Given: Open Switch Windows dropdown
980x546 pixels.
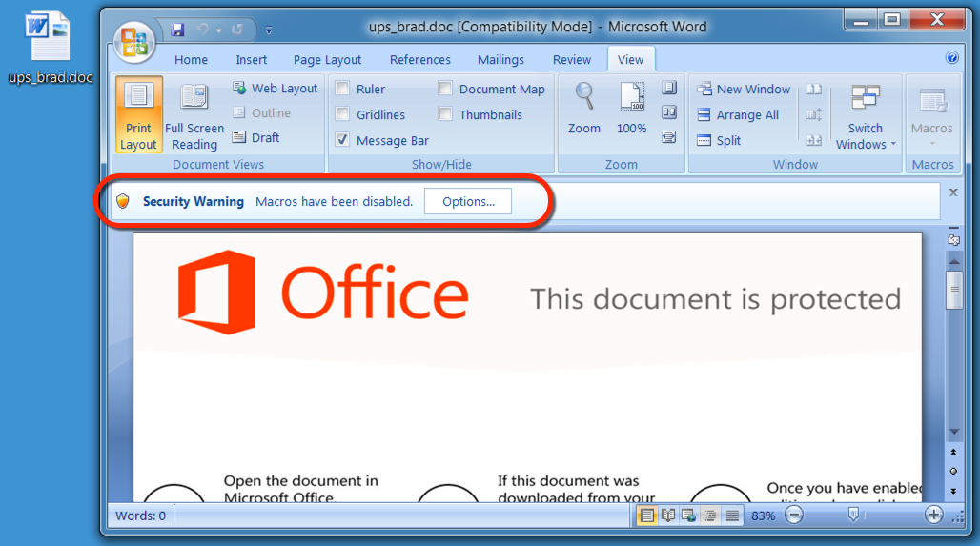Looking at the screenshot, I should click(x=866, y=116).
